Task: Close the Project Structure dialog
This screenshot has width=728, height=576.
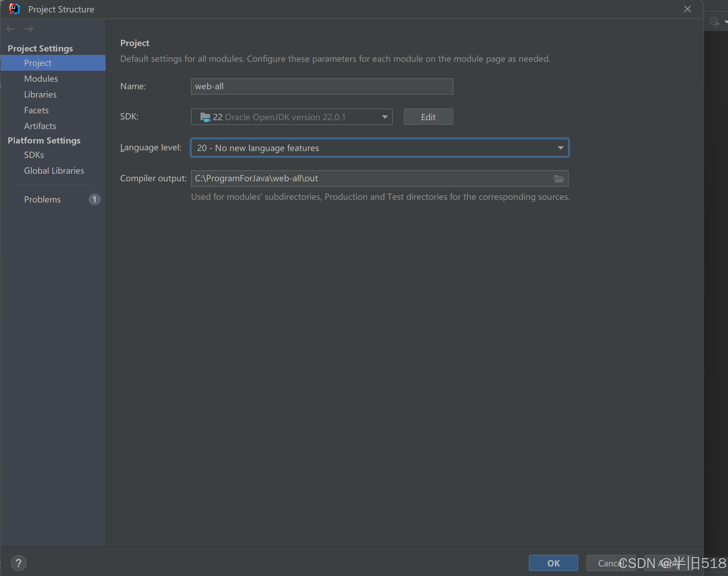Action: [x=687, y=9]
